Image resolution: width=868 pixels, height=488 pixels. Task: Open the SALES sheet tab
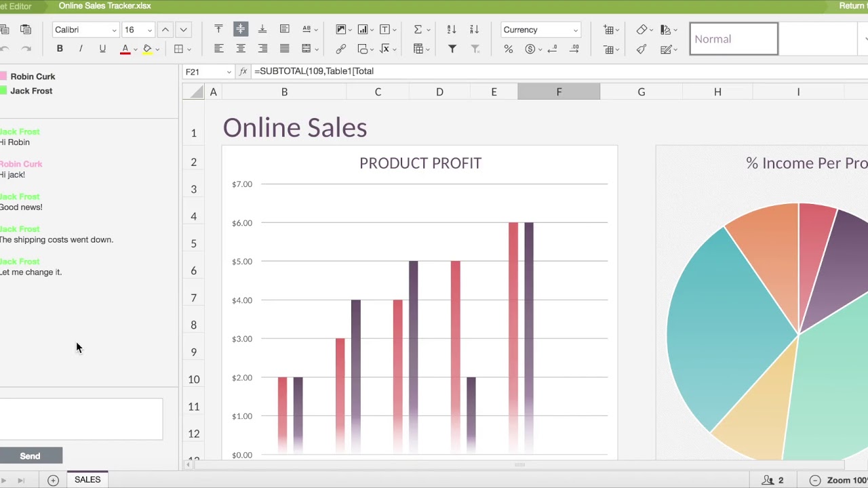87,480
